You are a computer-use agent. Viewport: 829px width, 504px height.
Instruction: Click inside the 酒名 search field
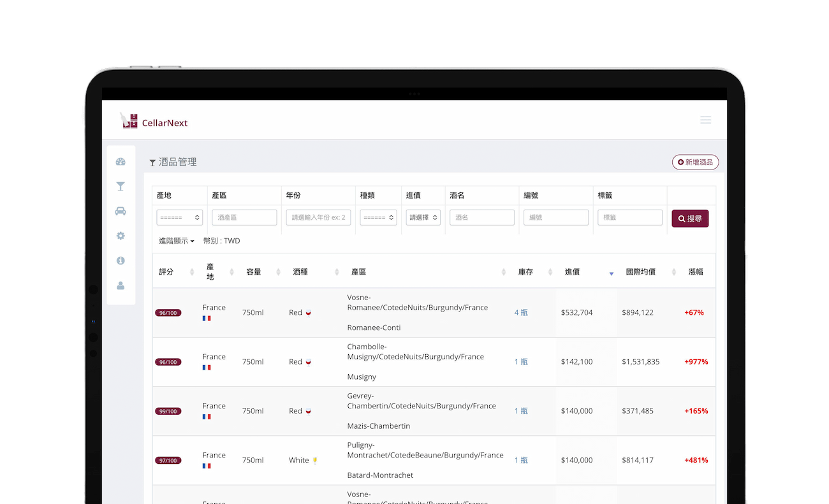point(481,217)
